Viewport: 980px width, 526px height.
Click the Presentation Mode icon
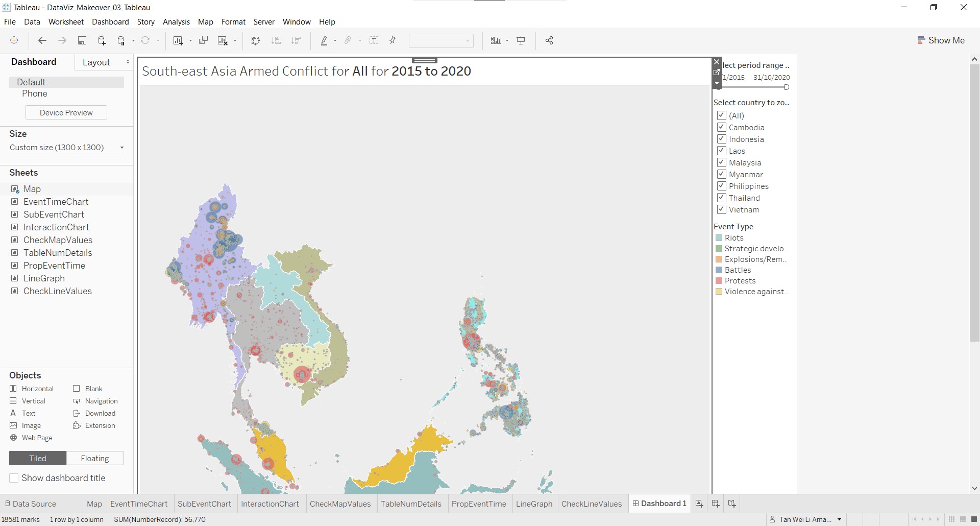tap(521, 41)
